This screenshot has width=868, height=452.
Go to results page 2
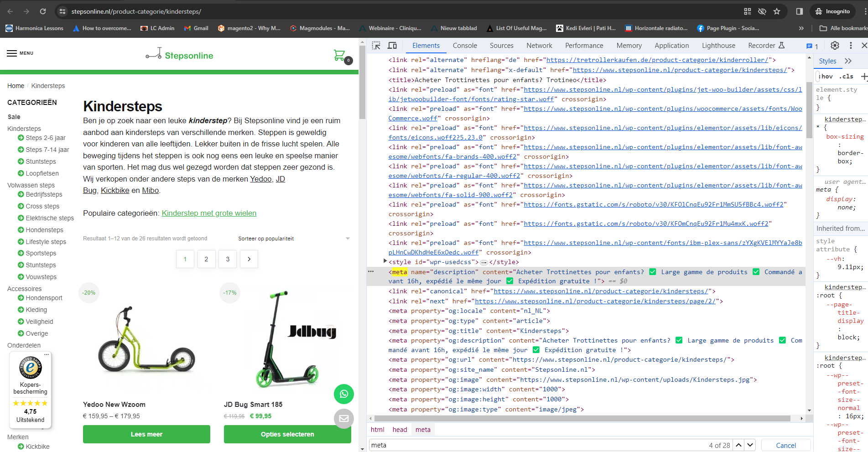206,259
